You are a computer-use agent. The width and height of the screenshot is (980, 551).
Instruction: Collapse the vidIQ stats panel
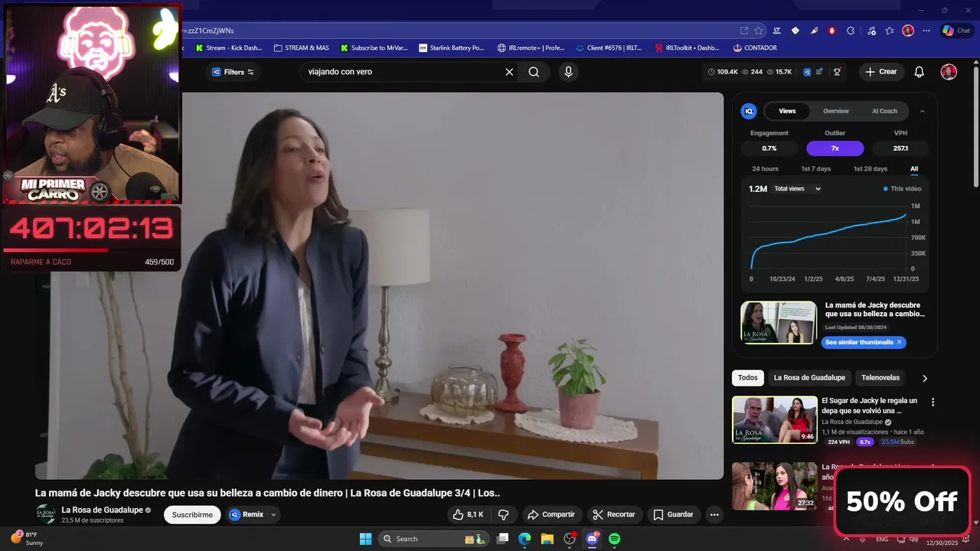(922, 111)
